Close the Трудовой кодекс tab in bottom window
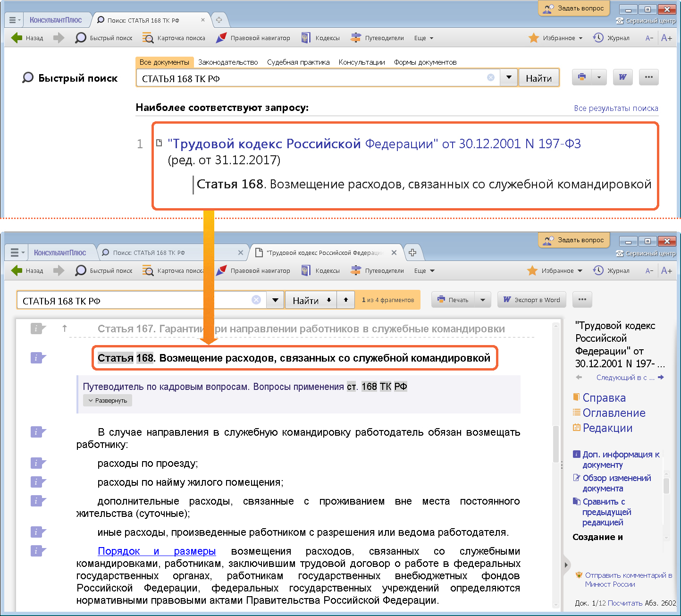This screenshot has width=681, height=616. [394, 253]
